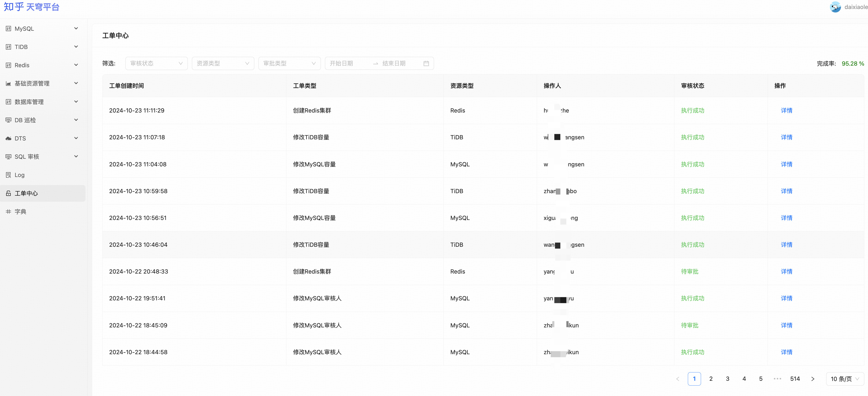Open 详情 for the 11:11:29 Redis order

click(786, 110)
